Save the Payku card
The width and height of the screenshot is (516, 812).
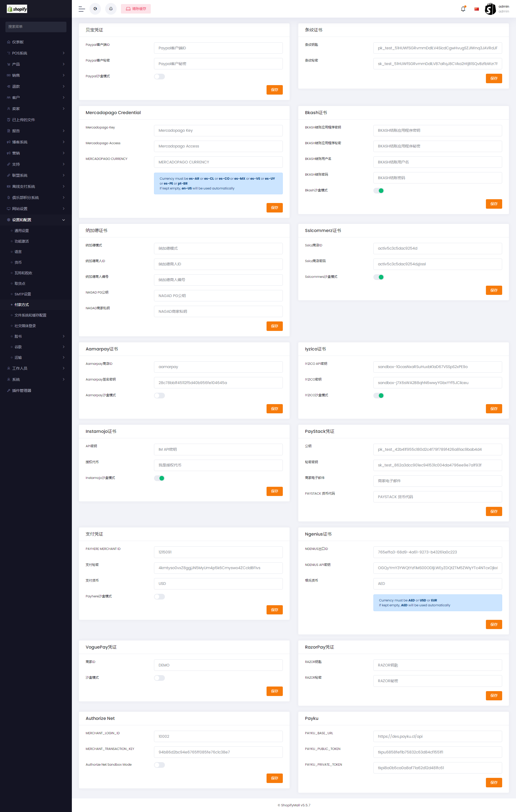tap(494, 782)
